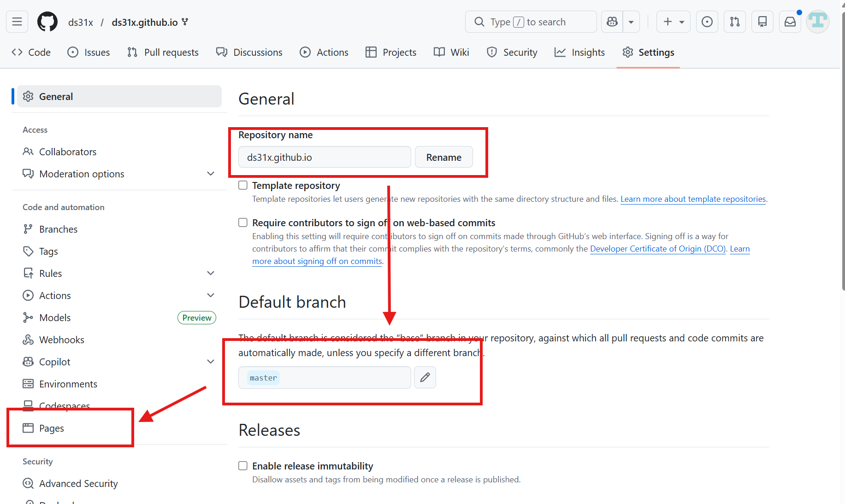Open Developer Certificate of Origin (DCO) link

click(658, 249)
